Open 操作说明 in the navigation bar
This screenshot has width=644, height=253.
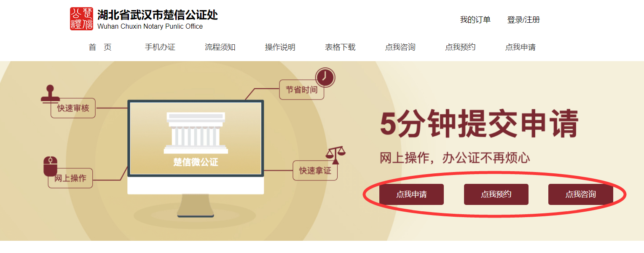(280, 47)
